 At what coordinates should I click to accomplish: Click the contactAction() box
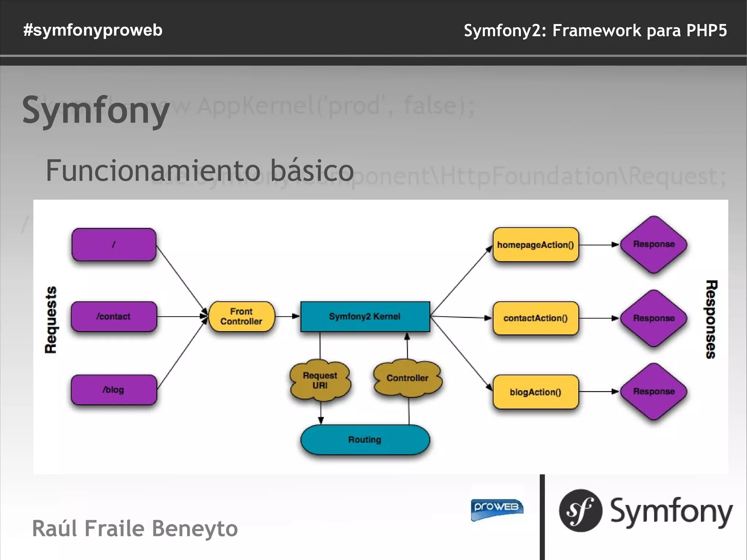pos(535,318)
